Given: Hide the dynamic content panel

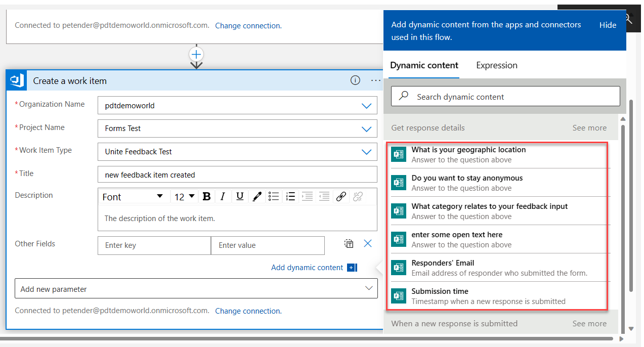Looking at the screenshot, I should point(608,25).
